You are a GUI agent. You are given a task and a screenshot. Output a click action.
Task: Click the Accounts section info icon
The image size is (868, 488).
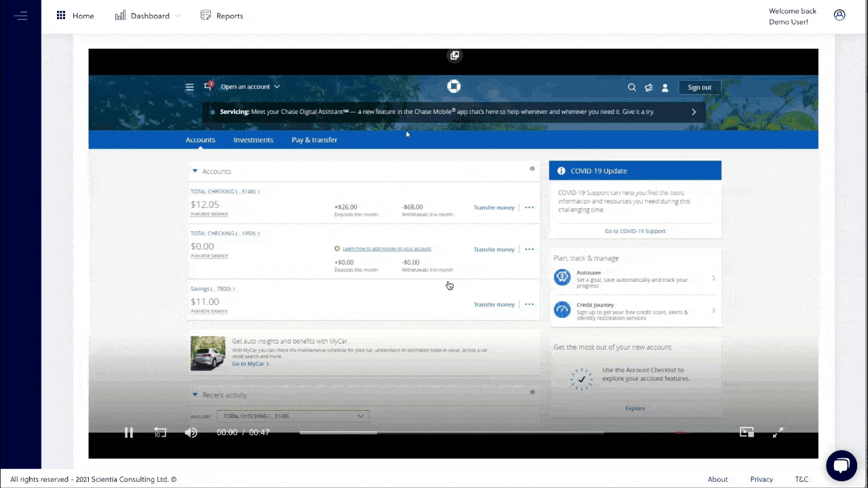[532, 169]
